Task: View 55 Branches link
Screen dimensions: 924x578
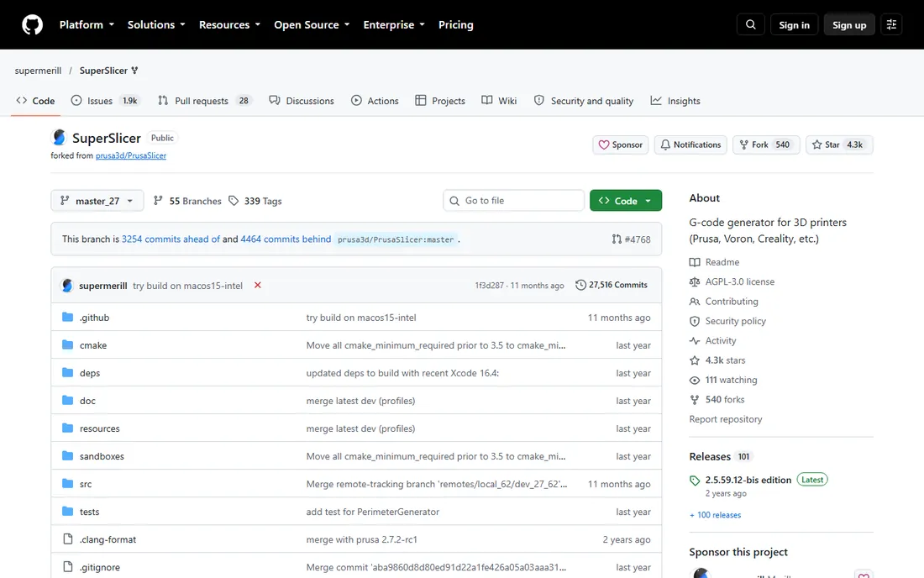Action: coord(187,201)
